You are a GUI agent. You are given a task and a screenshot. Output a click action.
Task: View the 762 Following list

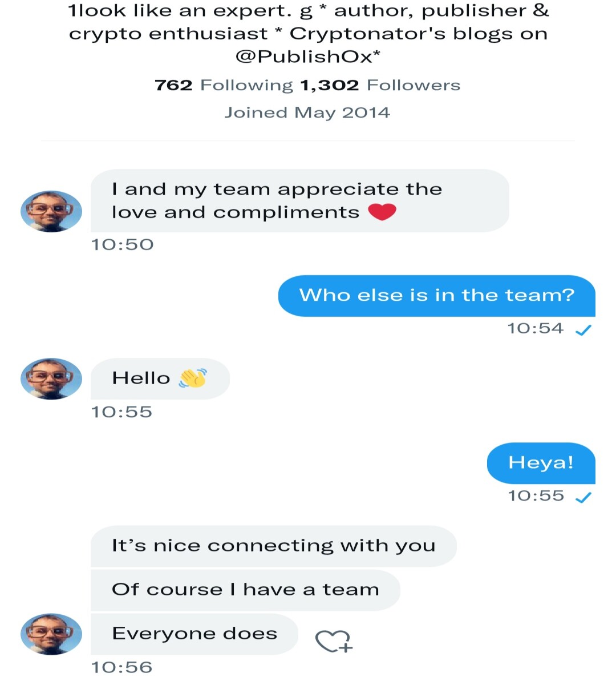pos(224,85)
